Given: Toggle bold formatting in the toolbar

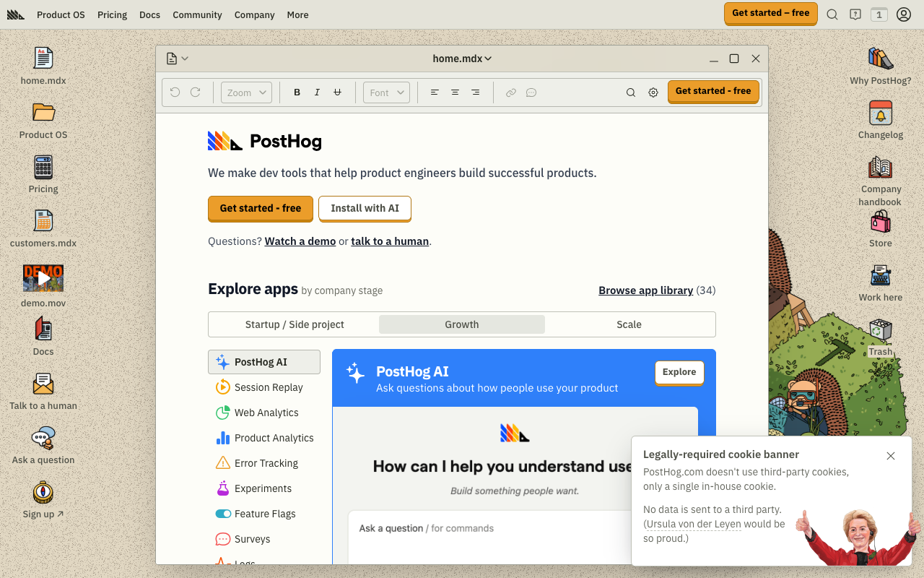Looking at the screenshot, I should click(x=297, y=92).
